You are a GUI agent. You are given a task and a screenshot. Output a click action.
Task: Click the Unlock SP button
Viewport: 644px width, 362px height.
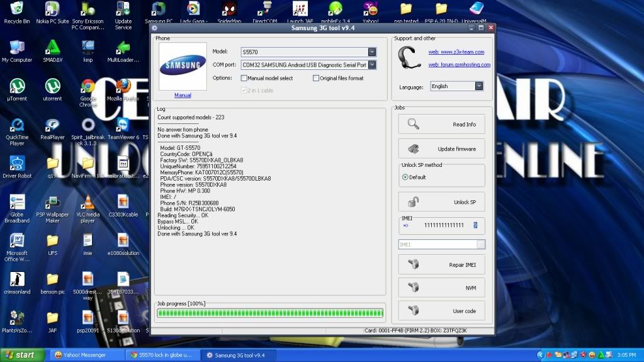pyautogui.click(x=441, y=201)
